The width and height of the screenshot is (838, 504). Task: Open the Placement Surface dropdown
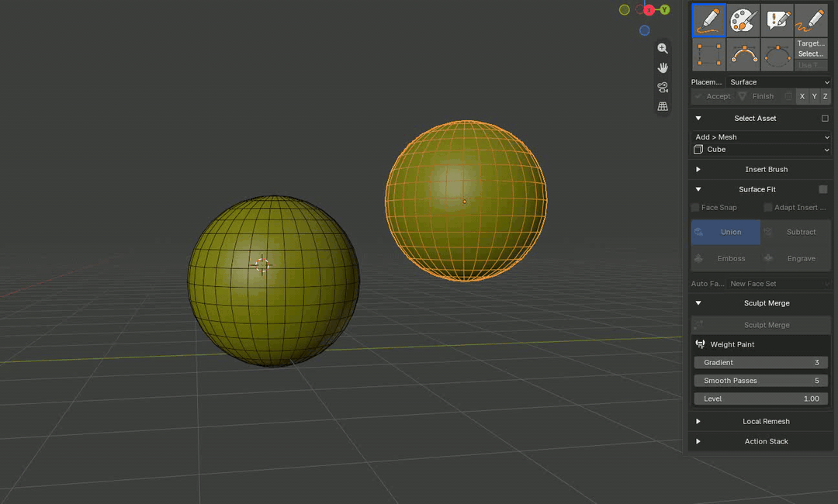[779, 82]
